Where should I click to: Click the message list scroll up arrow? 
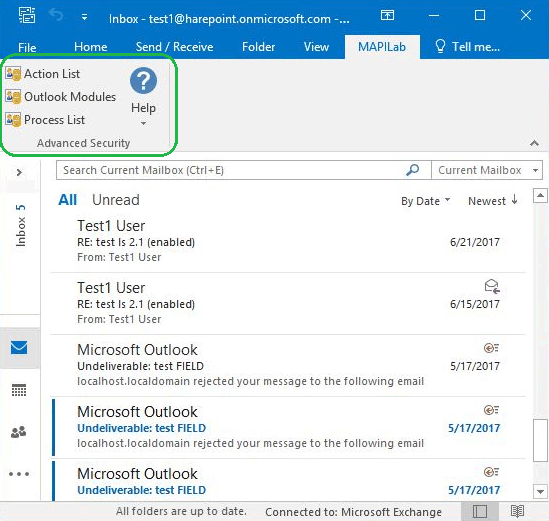tap(540, 195)
